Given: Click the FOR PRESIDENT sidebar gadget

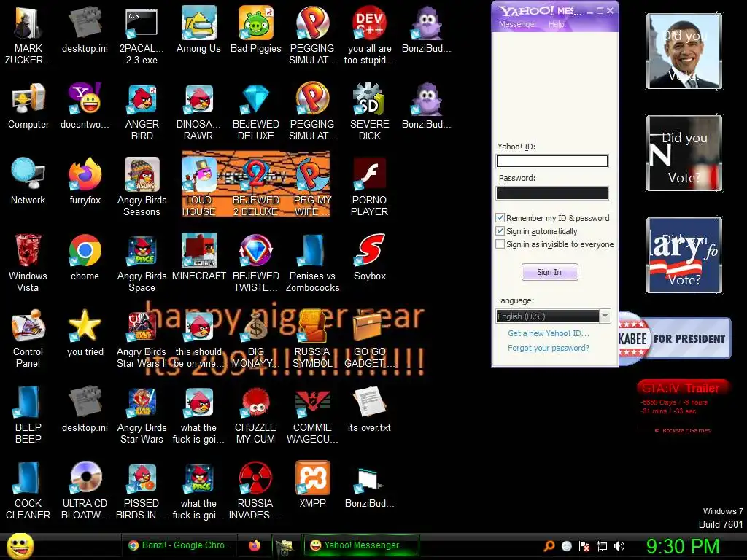Looking at the screenshot, I should (675, 338).
